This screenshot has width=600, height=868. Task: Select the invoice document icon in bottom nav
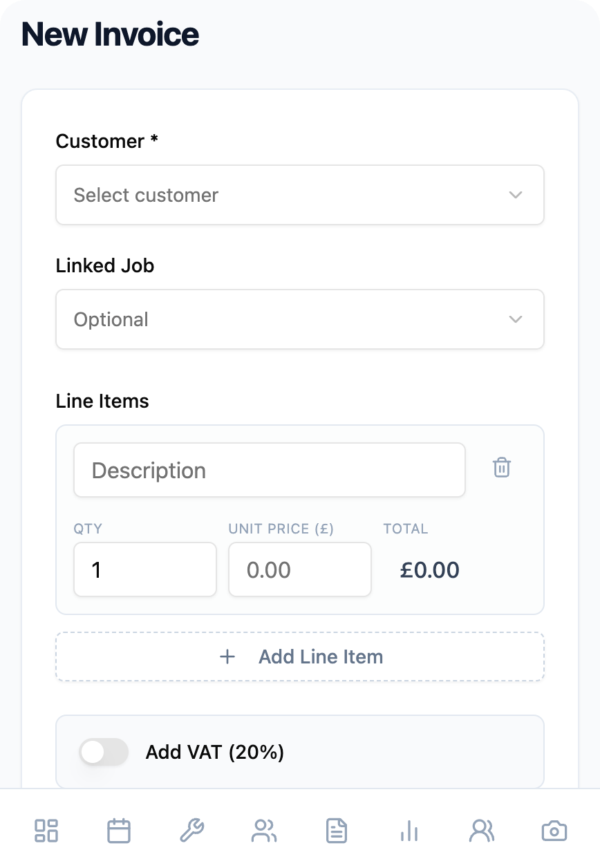[x=337, y=830]
